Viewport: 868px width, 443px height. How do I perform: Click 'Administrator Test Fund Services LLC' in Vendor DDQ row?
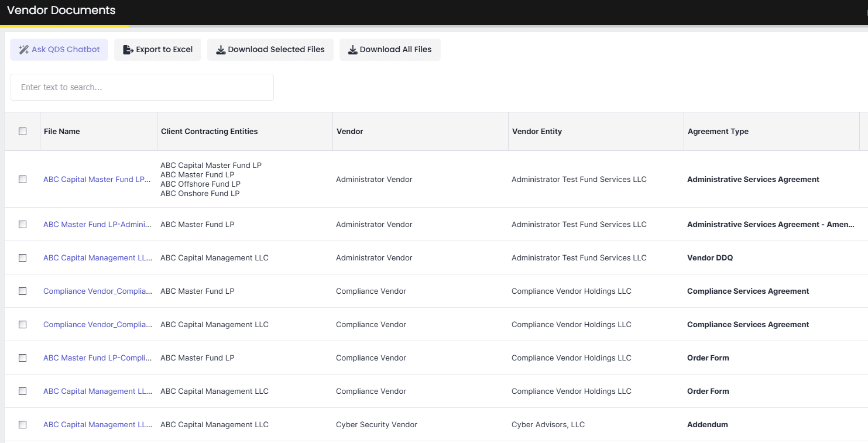point(579,258)
